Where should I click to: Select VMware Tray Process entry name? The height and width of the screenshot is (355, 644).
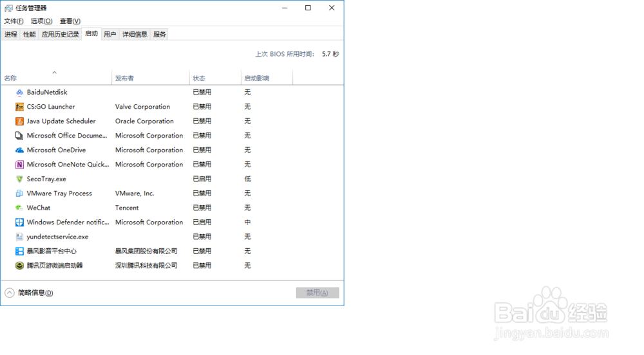coord(59,194)
